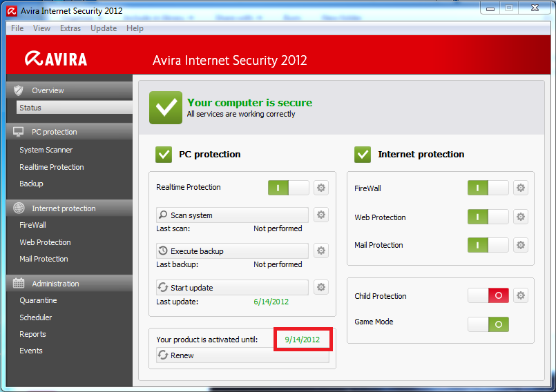The width and height of the screenshot is (556, 392).
Task: Open the View menu
Action: coord(41,28)
